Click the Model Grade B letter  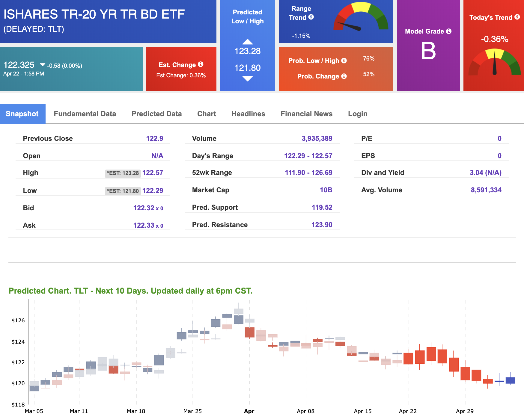(428, 51)
